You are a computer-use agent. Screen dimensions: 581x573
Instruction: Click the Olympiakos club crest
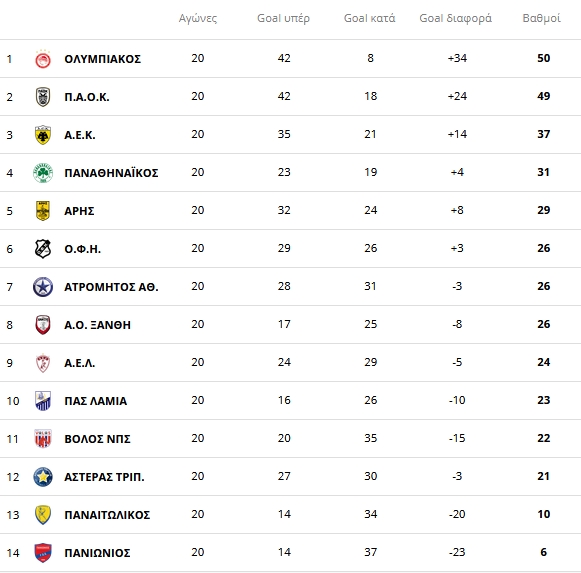43,59
